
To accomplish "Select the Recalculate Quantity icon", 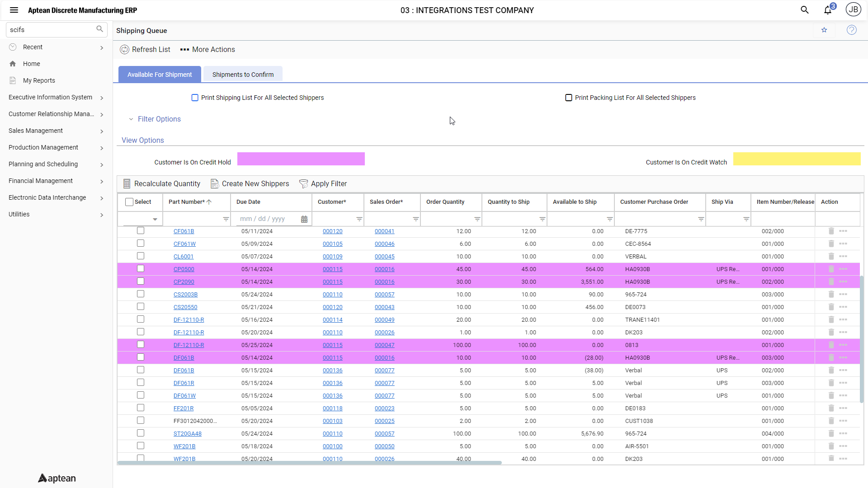I will pyautogui.click(x=127, y=183).
